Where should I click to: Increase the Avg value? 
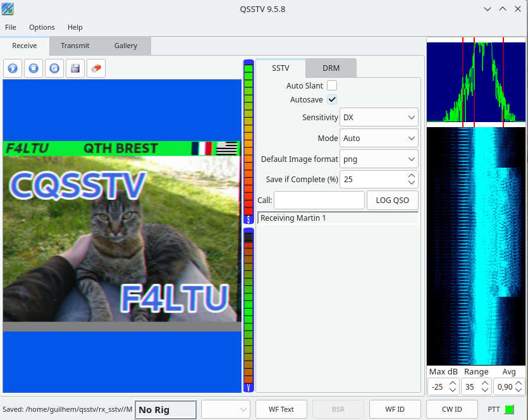(x=519, y=383)
